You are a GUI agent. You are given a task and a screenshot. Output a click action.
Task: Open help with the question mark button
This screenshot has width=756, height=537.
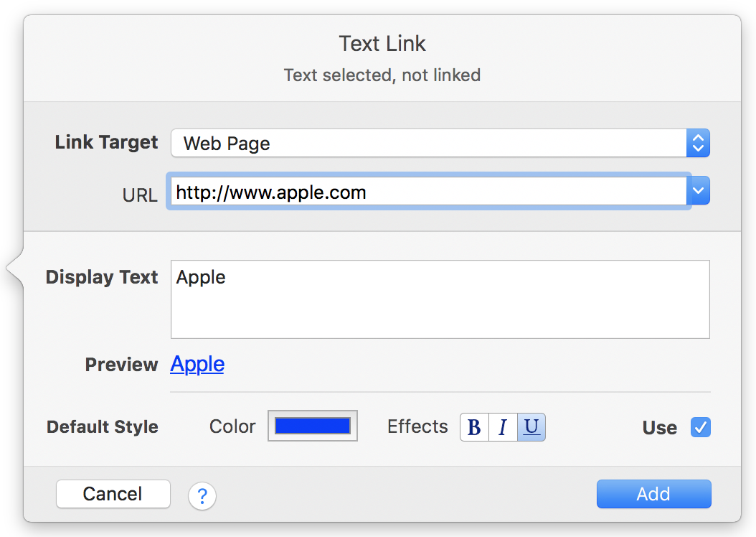[x=202, y=495]
